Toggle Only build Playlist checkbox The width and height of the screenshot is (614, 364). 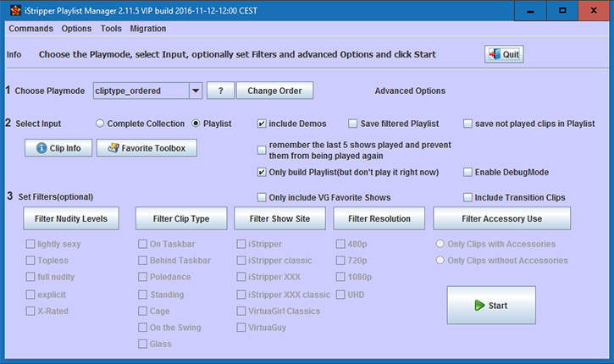[262, 172]
